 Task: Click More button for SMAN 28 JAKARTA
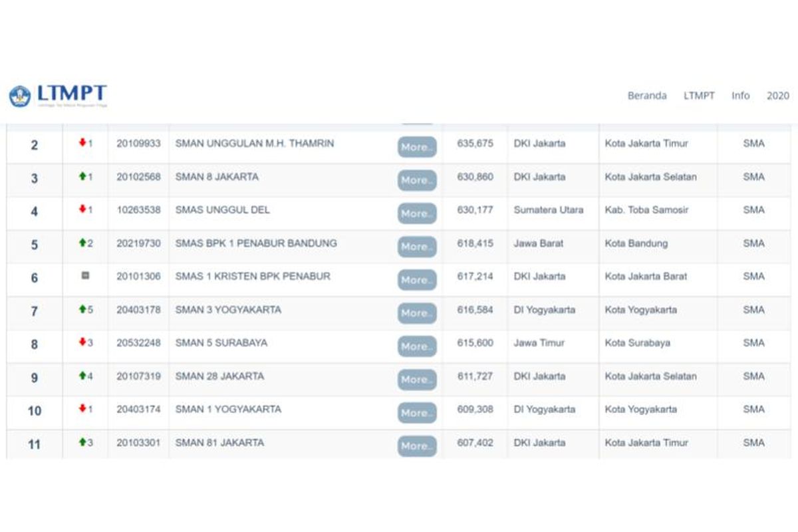pos(417,380)
